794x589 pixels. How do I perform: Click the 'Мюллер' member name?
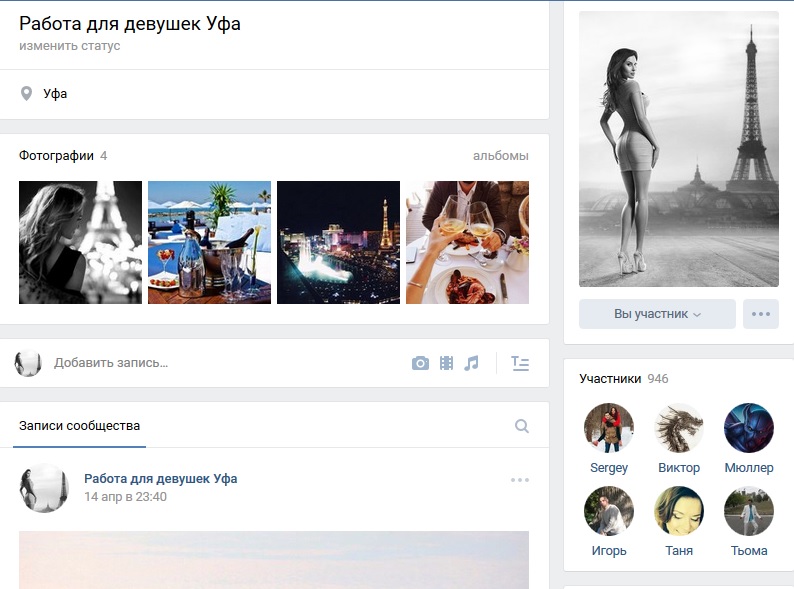tap(749, 467)
